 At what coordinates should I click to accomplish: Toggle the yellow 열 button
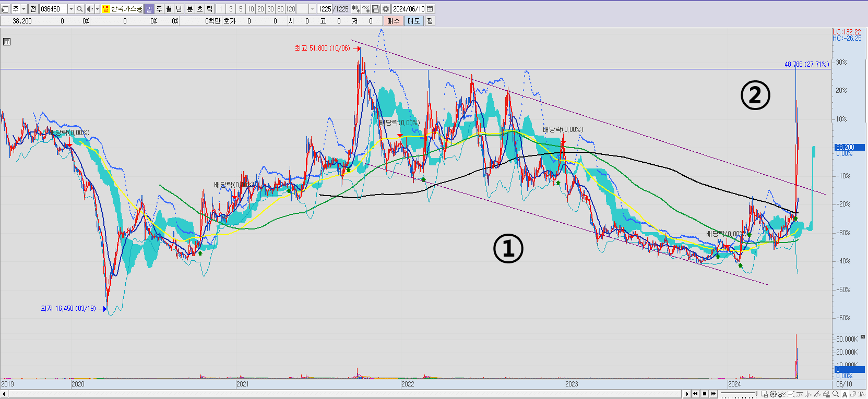point(105,9)
